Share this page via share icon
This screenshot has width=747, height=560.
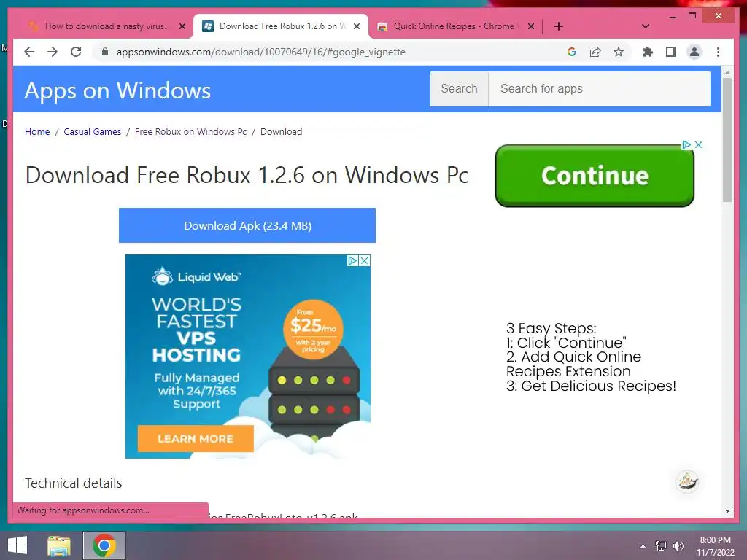coord(595,52)
